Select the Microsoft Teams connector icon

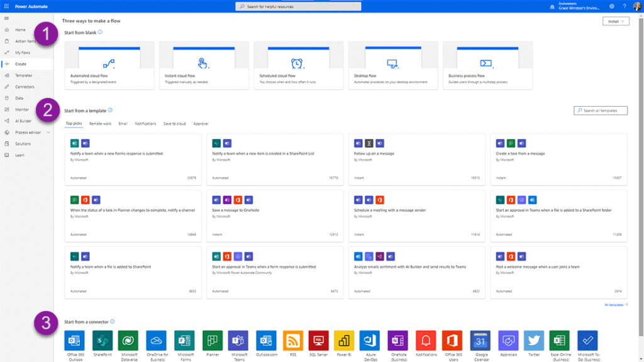pyautogui.click(x=238, y=340)
